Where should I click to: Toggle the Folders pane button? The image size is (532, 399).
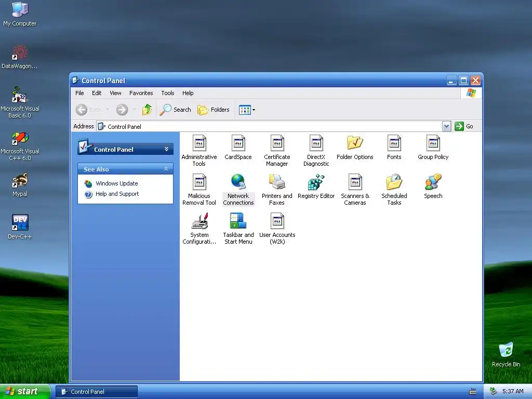(x=214, y=110)
